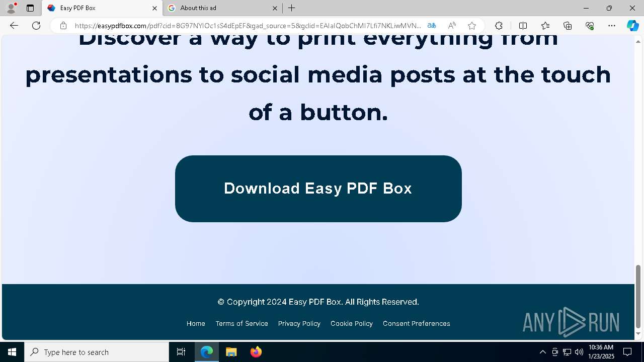Click the page scrollbar thumb
Screen dimensions: 644x362
point(638,296)
